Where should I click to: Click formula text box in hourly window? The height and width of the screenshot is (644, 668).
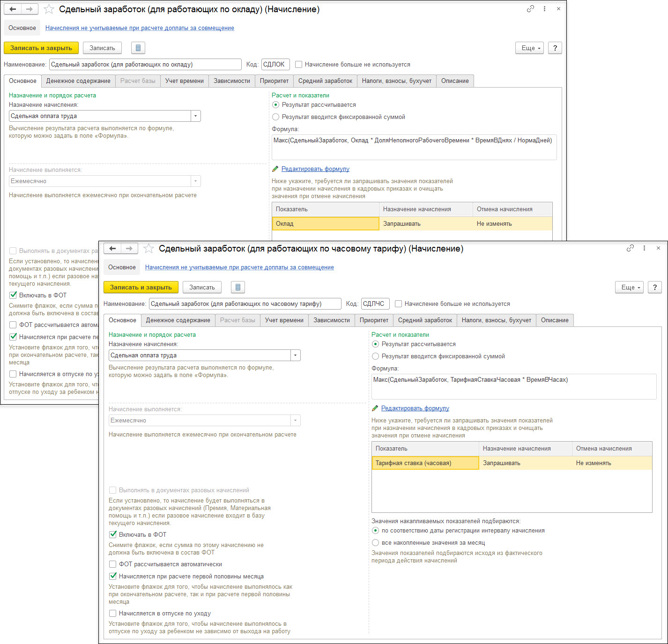pos(514,386)
